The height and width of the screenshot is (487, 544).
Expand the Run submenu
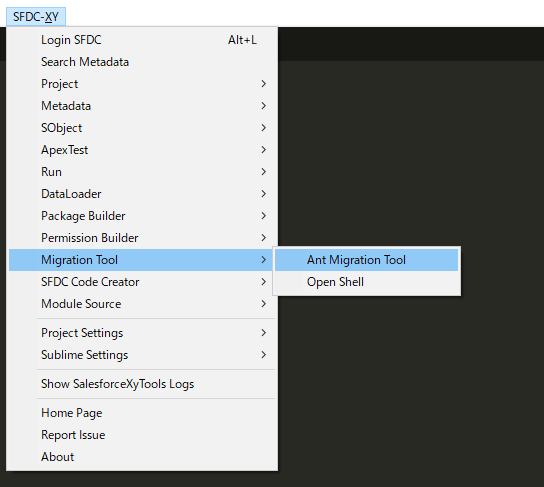[142, 172]
